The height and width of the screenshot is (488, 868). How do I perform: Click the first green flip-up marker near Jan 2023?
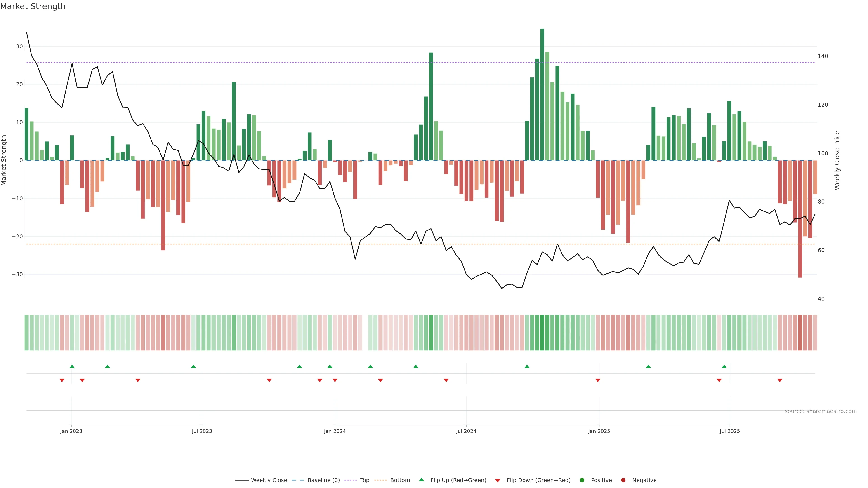click(72, 366)
